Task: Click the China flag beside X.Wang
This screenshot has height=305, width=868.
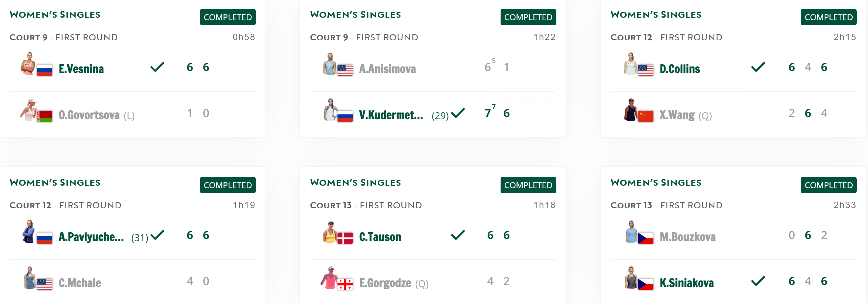Action: tap(645, 116)
